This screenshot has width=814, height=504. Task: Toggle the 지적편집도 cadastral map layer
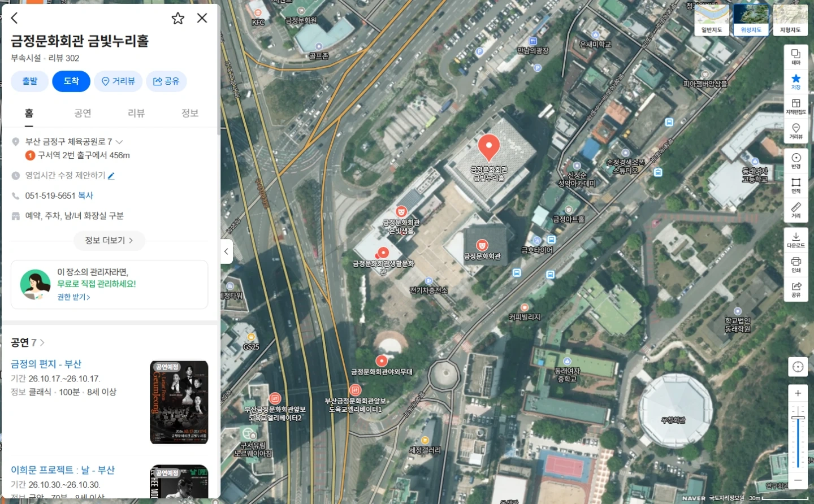796,106
